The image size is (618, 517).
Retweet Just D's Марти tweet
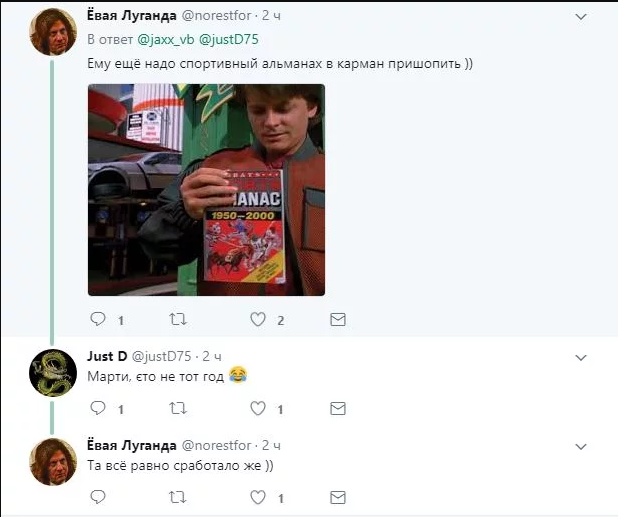(178, 408)
